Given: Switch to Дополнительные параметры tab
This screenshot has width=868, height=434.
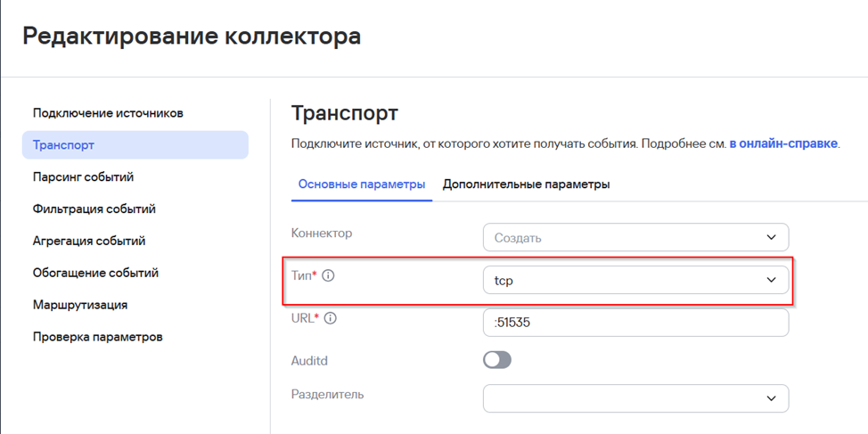Looking at the screenshot, I should 526,184.
